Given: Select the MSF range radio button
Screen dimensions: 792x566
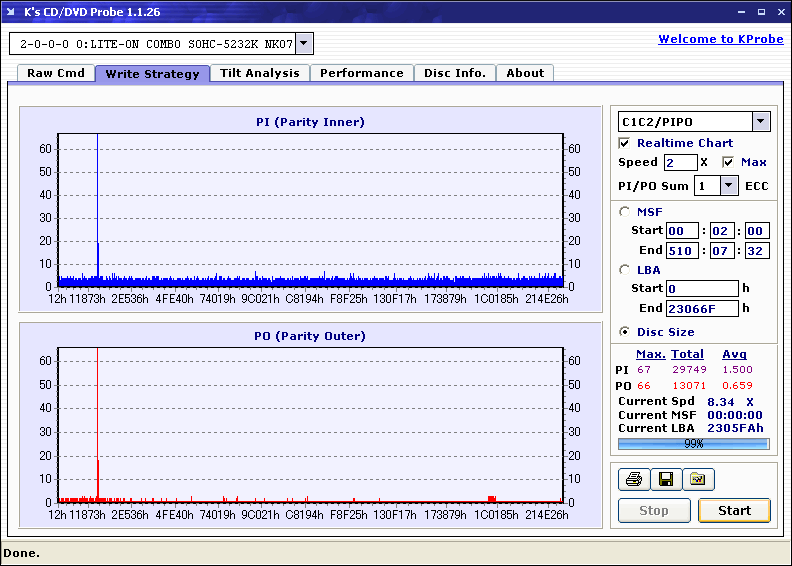Looking at the screenshot, I should (x=625, y=211).
